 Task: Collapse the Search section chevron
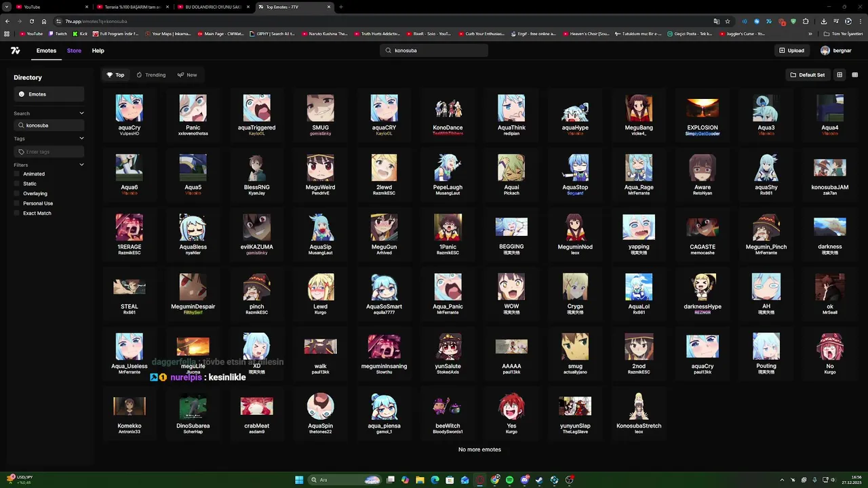(x=81, y=113)
